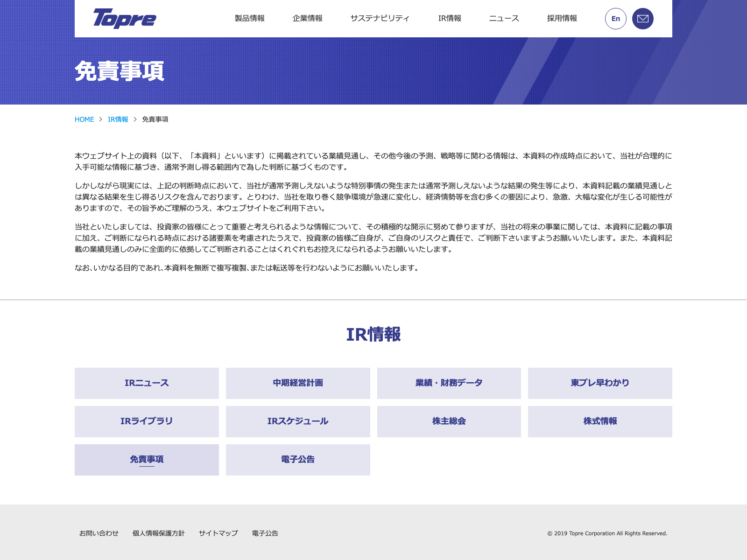Click the Topre logo

125,19
